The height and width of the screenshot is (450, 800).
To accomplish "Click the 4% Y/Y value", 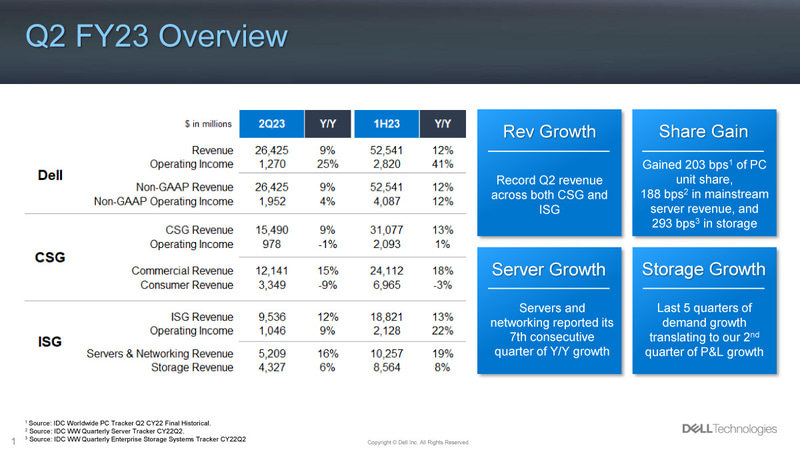I will pyautogui.click(x=328, y=202).
